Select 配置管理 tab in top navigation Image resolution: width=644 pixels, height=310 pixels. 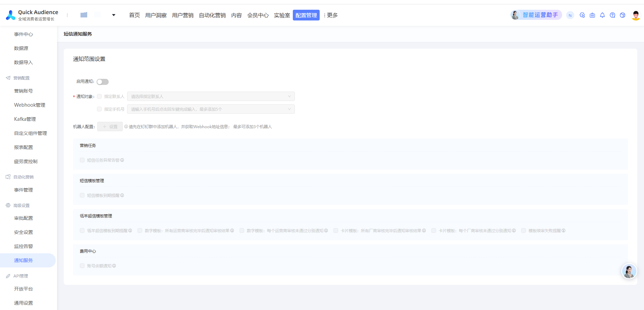(306, 15)
